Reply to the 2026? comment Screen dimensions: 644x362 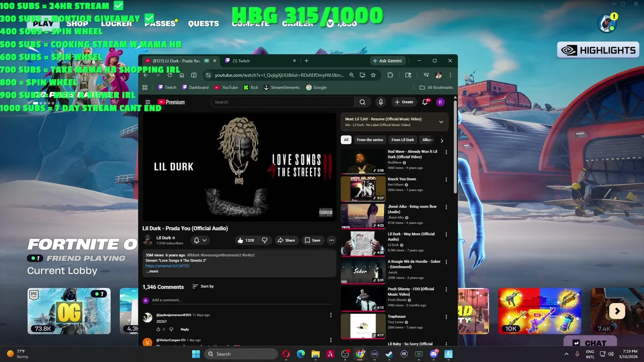pos(185,329)
